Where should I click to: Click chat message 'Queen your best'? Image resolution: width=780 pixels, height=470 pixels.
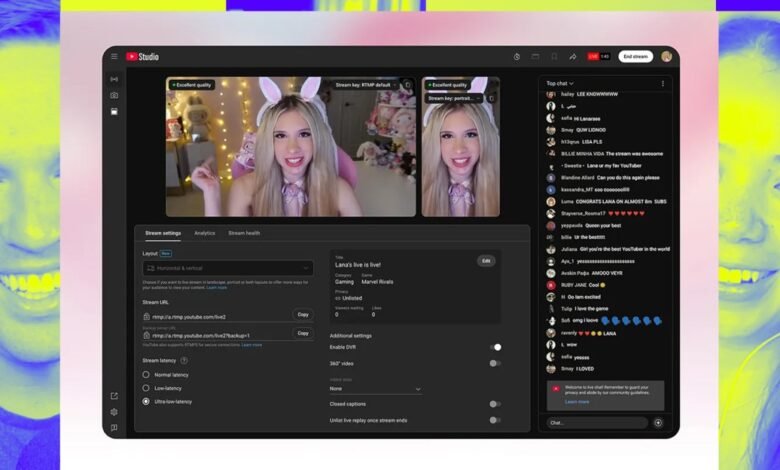point(603,225)
